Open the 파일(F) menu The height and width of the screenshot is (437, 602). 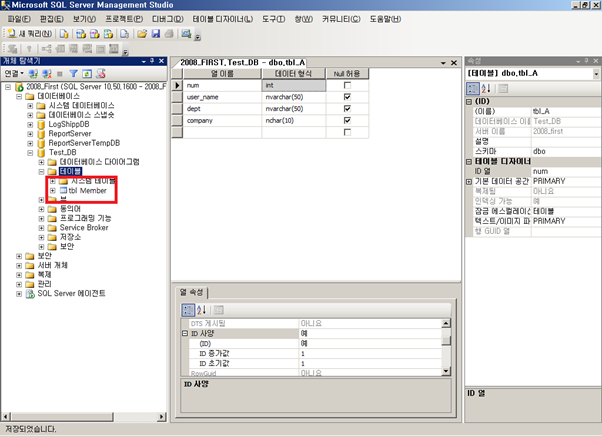click(x=19, y=19)
